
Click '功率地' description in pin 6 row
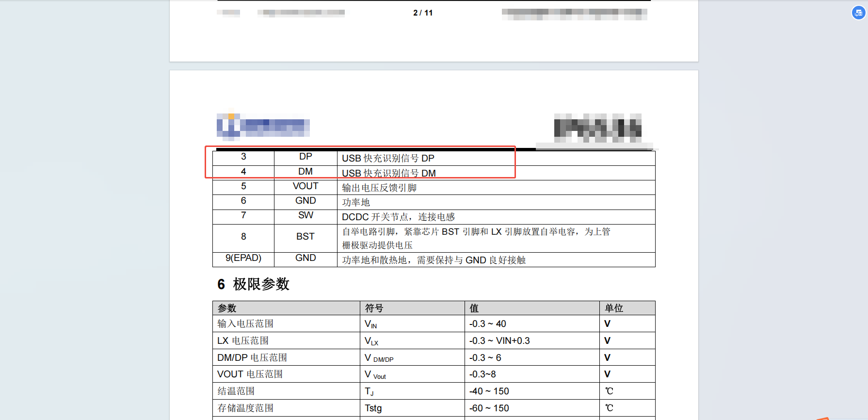356,202
